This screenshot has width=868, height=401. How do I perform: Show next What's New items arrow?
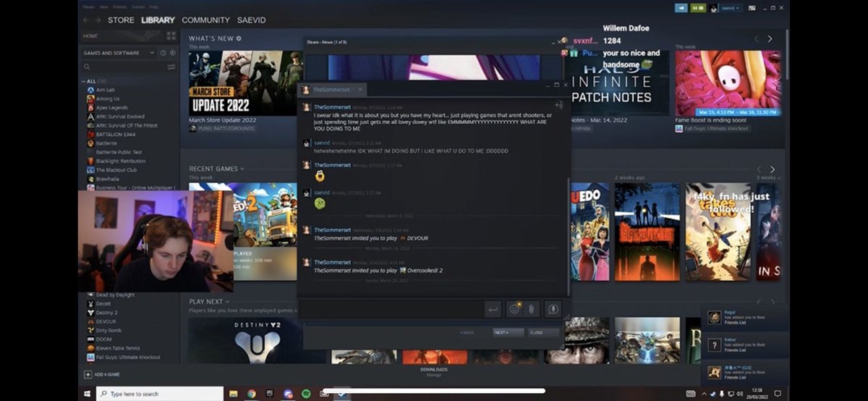pyautogui.click(x=770, y=38)
